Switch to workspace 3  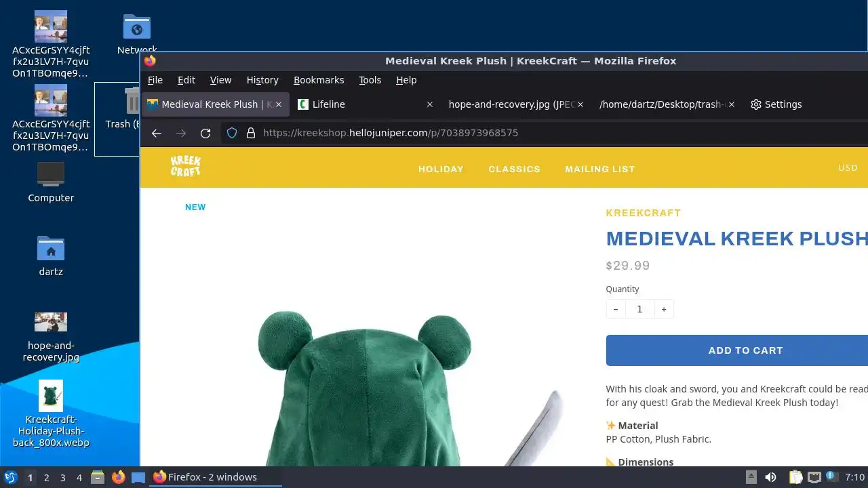[x=63, y=477]
